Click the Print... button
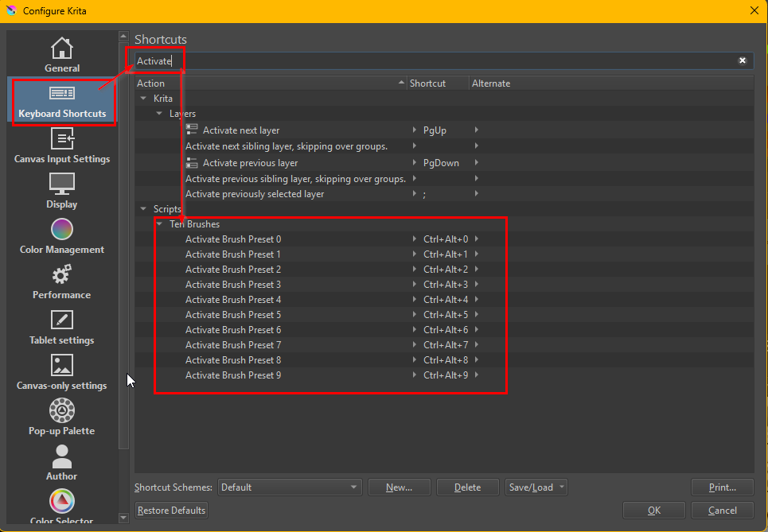This screenshot has width=768, height=532. pyautogui.click(x=722, y=487)
